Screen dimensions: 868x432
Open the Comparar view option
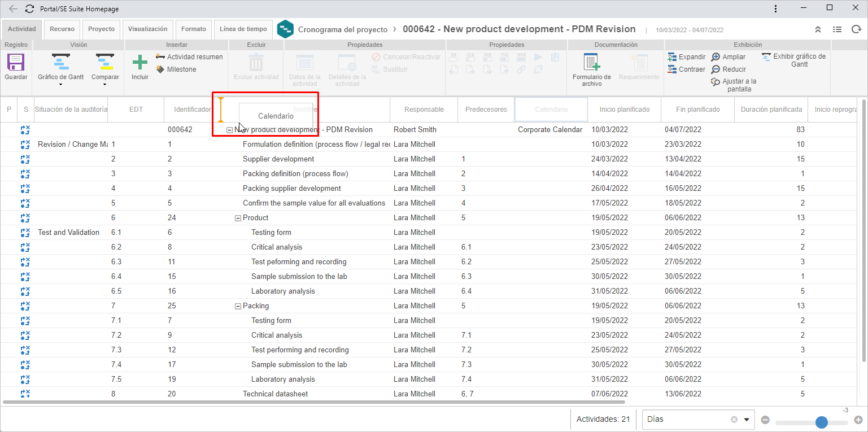(105, 67)
